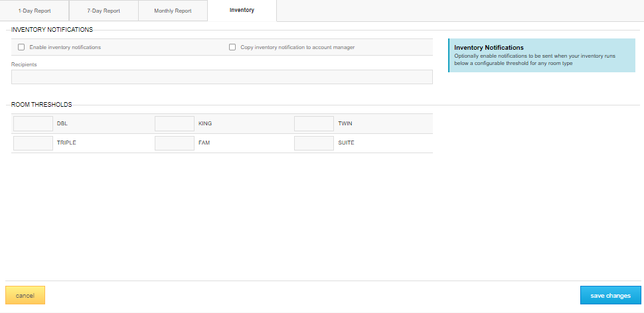
Task: Click the DBL threshold field
Action: point(33,123)
